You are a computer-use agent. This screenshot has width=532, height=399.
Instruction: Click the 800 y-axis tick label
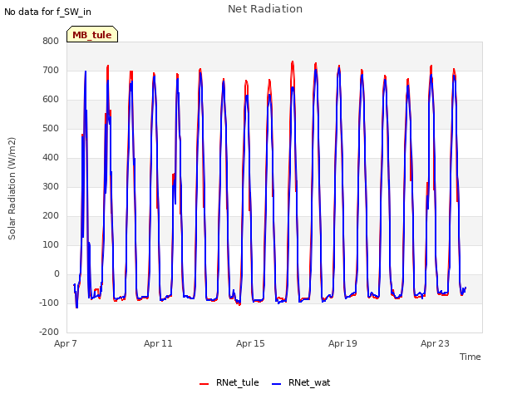51,41
